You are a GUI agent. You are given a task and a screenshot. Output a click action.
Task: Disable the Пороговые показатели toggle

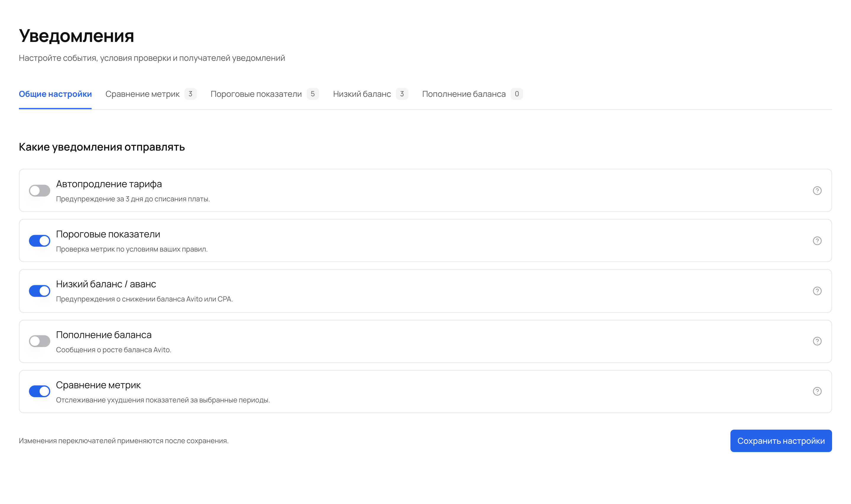[39, 241]
